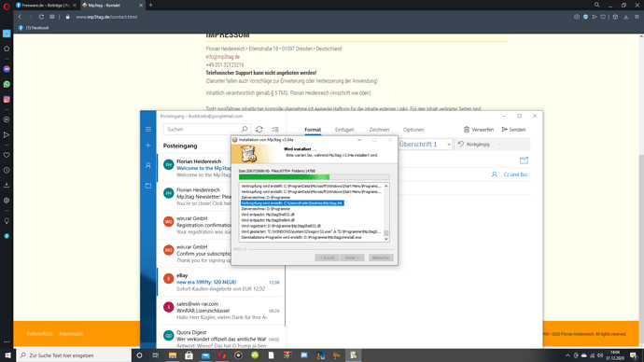Reload the mp3tag contact page
The height and width of the screenshot is (362, 644).
click(x=41, y=17)
